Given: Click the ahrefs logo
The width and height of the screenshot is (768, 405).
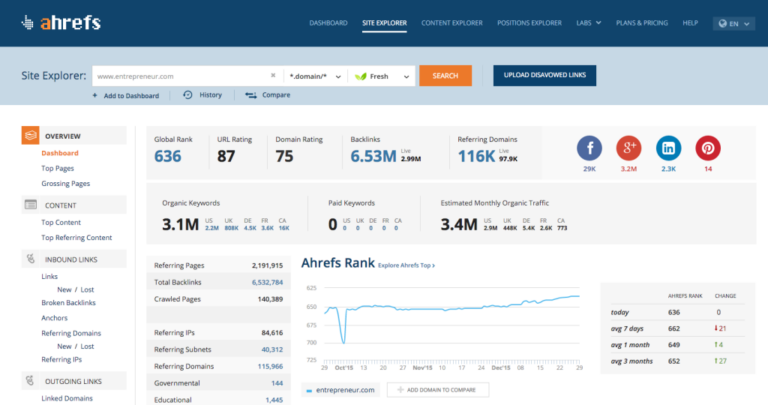Looking at the screenshot, I should click(x=61, y=23).
